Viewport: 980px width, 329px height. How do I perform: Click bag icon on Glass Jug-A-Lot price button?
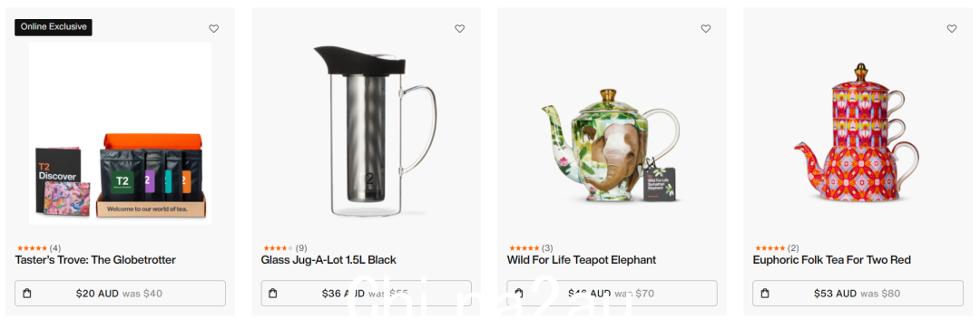point(272,294)
